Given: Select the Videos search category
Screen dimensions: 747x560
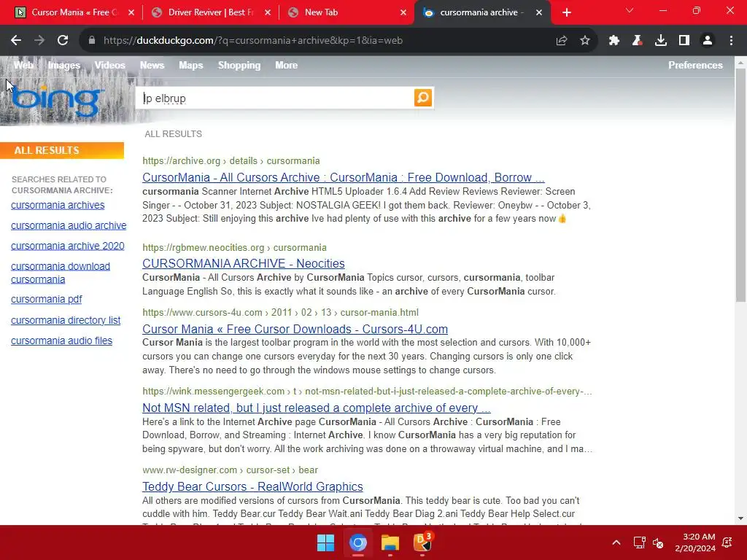Looking at the screenshot, I should 109,65.
